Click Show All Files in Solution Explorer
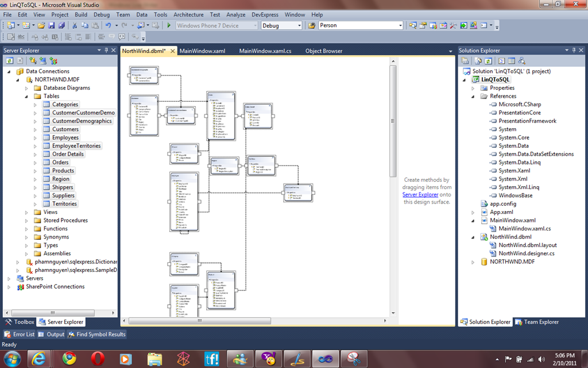 tap(477, 60)
